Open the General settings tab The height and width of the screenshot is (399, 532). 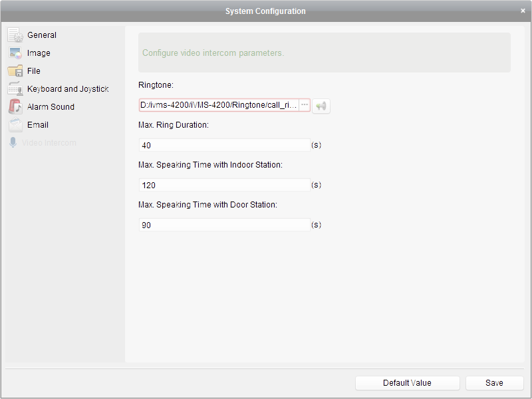[x=42, y=35]
